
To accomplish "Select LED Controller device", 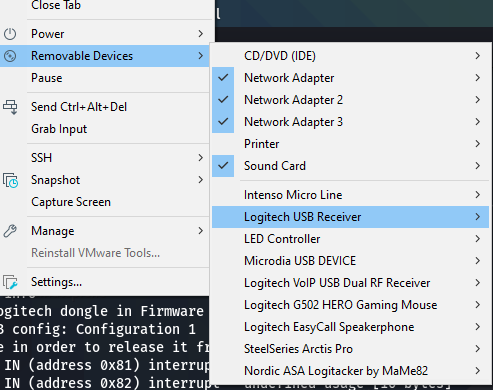I will coord(350,239).
